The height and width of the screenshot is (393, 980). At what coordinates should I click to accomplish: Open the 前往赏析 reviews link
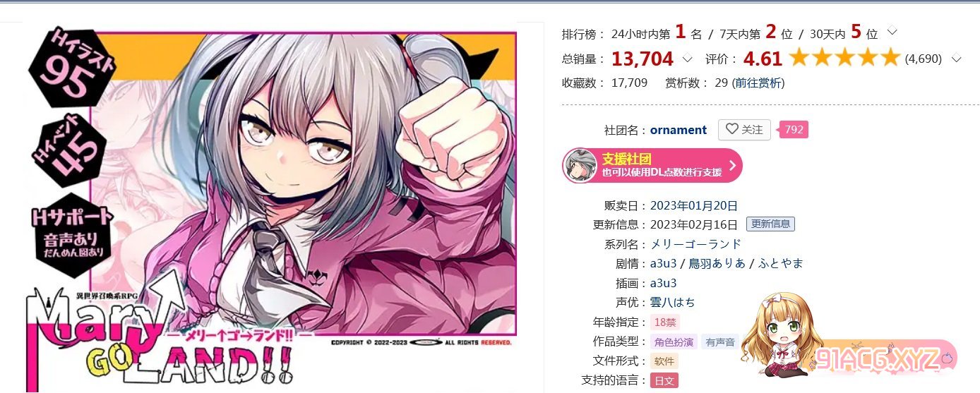pyautogui.click(x=758, y=83)
